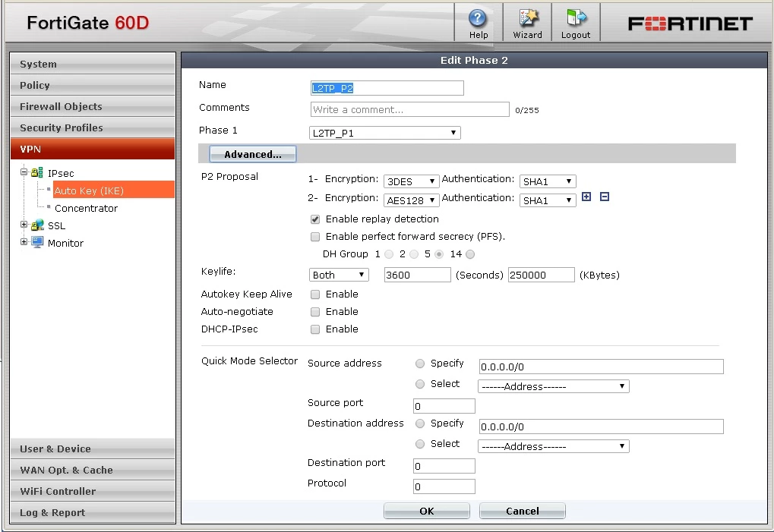Image resolution: width=774 pixels, height=532 pixels.
Task: Click the Monitor tree icon
Action: point(37,242)
